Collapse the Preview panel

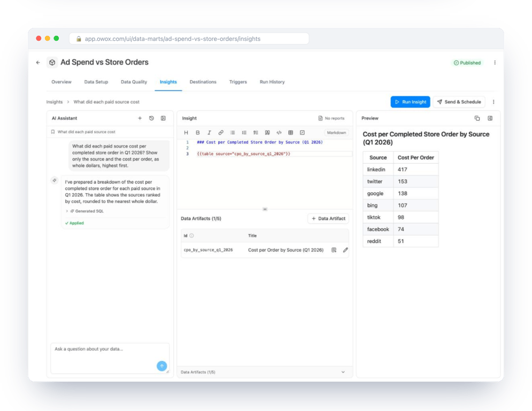(490, 118)
